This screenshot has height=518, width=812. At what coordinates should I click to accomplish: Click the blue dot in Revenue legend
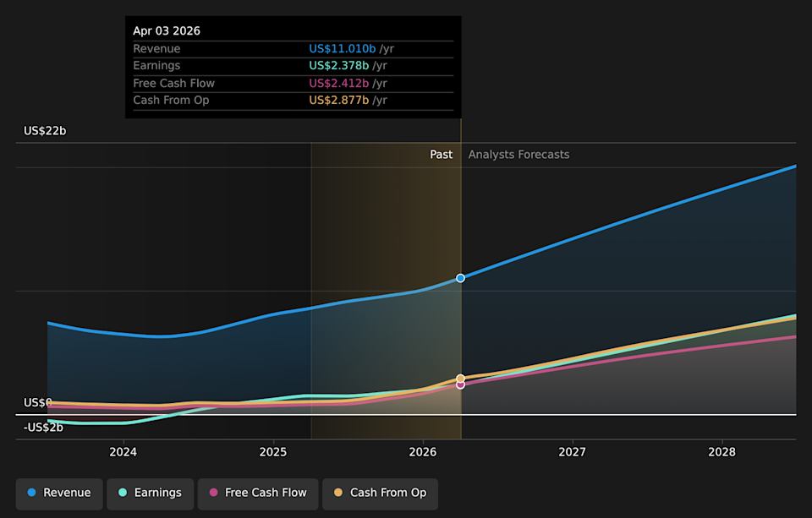(31, 493)
